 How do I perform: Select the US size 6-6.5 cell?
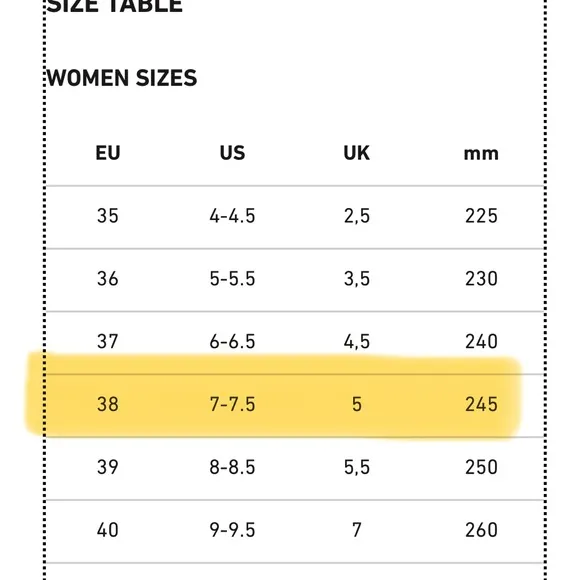click(x=232, y=341)
